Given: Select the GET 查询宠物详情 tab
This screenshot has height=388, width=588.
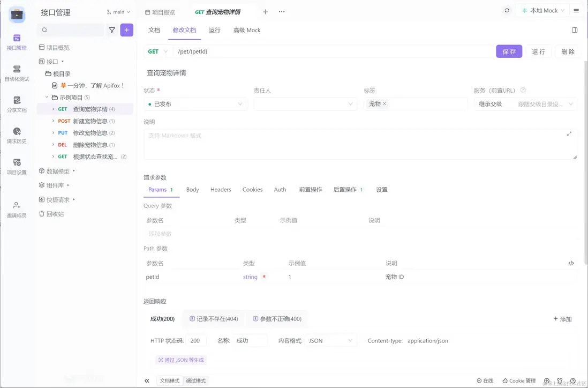Looking at the screenshot, I should [x=218, y=12].
